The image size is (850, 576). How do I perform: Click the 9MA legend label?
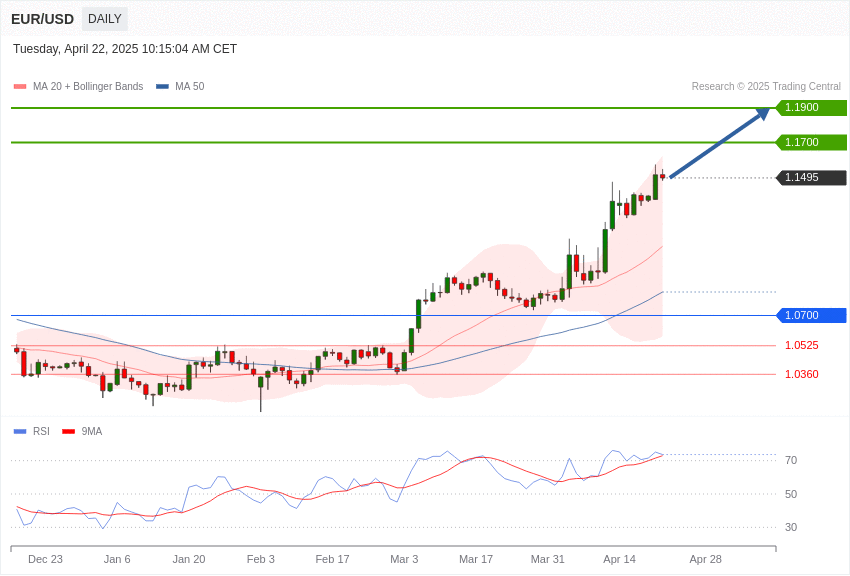click(92, 431)
